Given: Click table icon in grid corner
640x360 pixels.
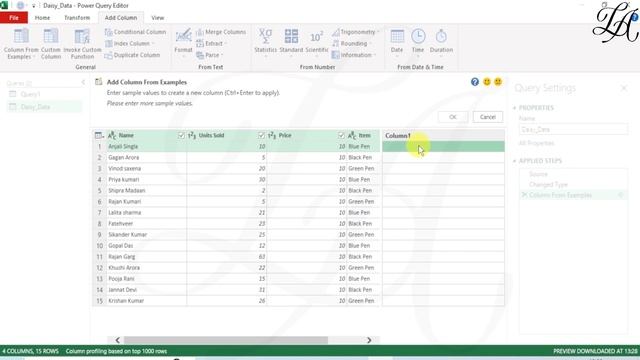Looking at the screenshot, I should coord(99,135).
